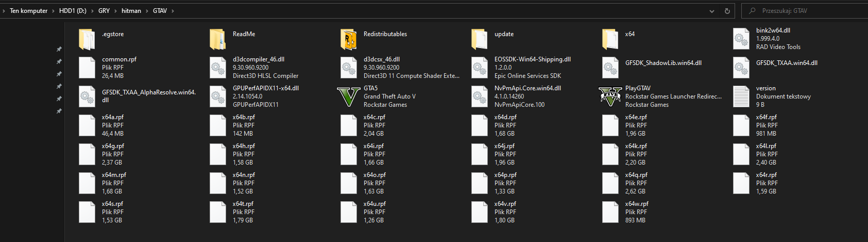868x242 pixels.
Task: Select the NvPmApi.Core.win64.dll file icon
Action: click(479, 96)
